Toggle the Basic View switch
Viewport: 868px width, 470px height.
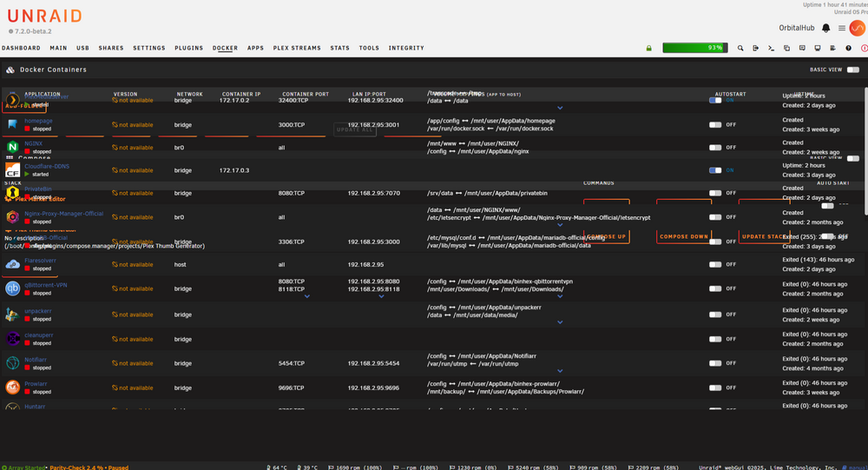853,70
